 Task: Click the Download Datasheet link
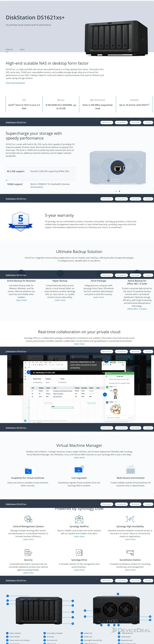pyautogui.click(x=15, y=83)
